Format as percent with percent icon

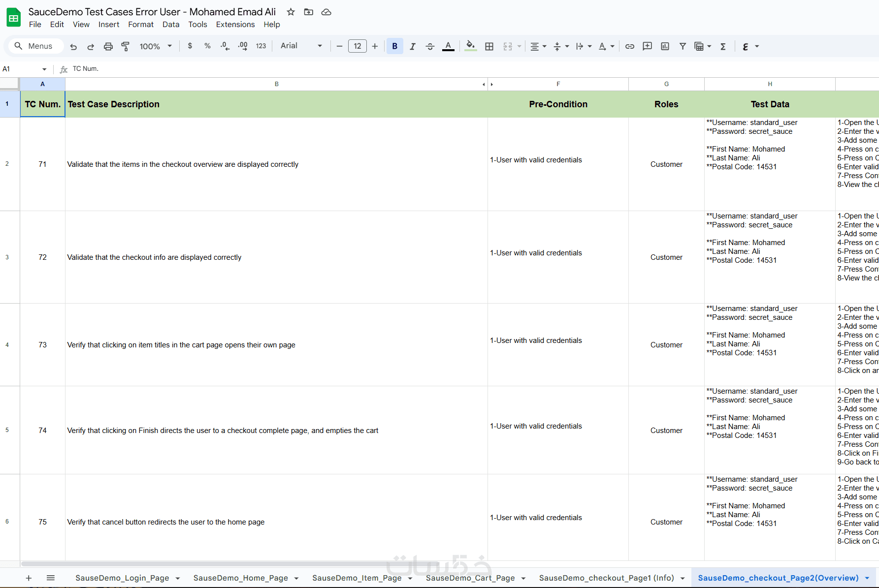pyautogui.click(x=207, y=46)
